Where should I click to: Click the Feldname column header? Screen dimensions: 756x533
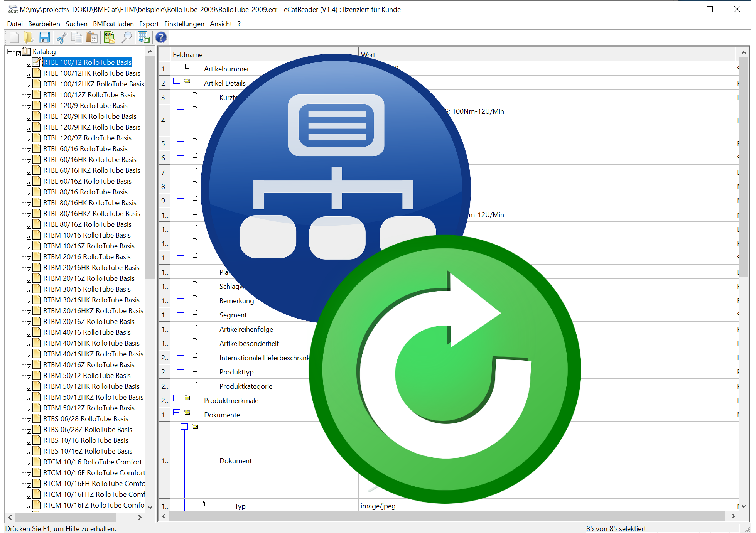[264, 54]
